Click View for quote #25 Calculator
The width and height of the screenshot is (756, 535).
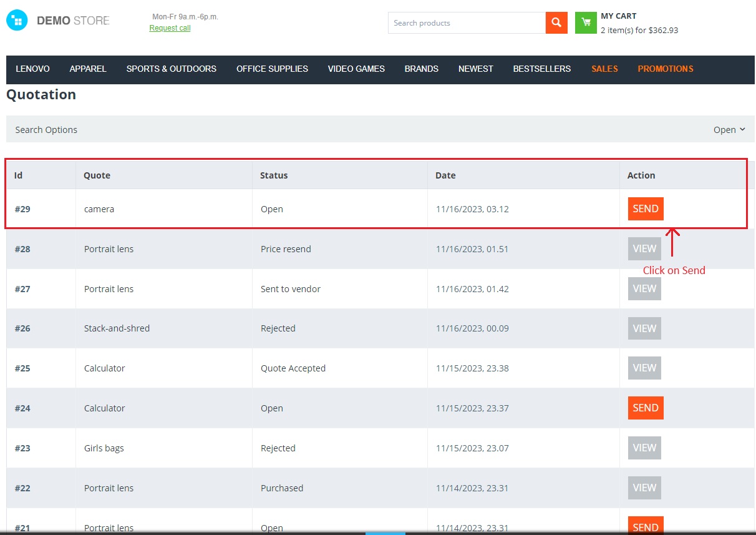coord(644,368)
